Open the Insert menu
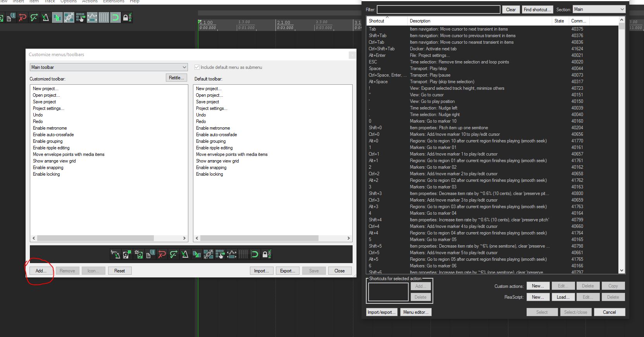 coord(18,2)
